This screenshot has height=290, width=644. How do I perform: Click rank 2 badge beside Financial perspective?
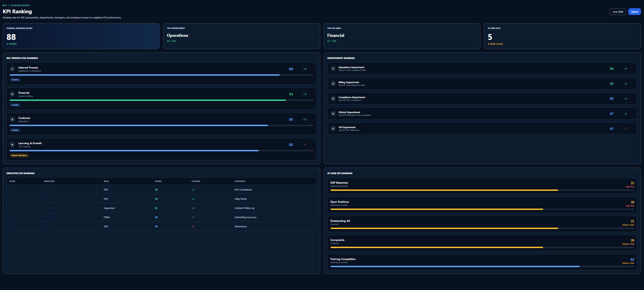tap(12, 94)
